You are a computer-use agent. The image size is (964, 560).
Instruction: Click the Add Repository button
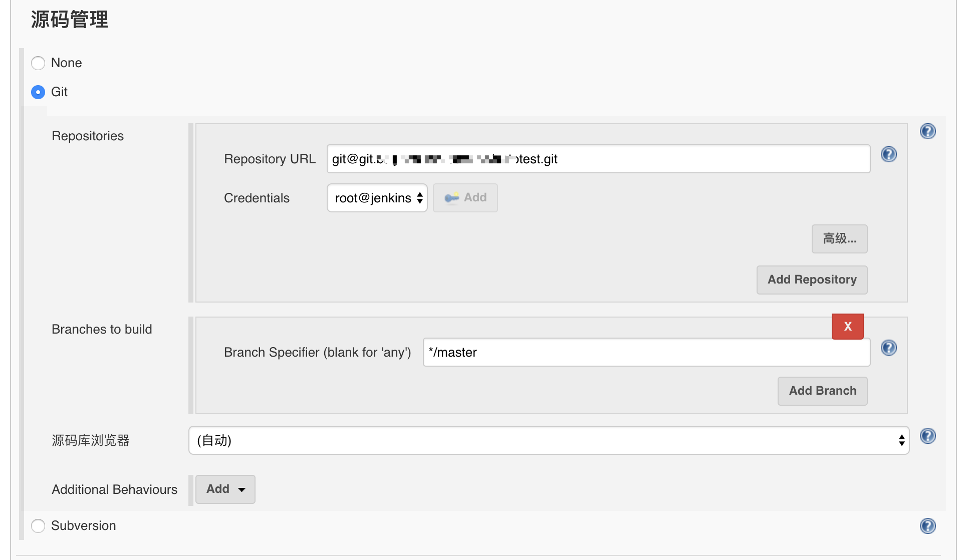click(x=812, y=279)
